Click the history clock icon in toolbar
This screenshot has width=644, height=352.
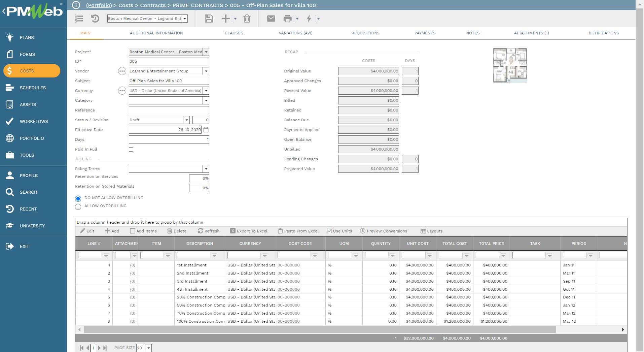point(95,19)
